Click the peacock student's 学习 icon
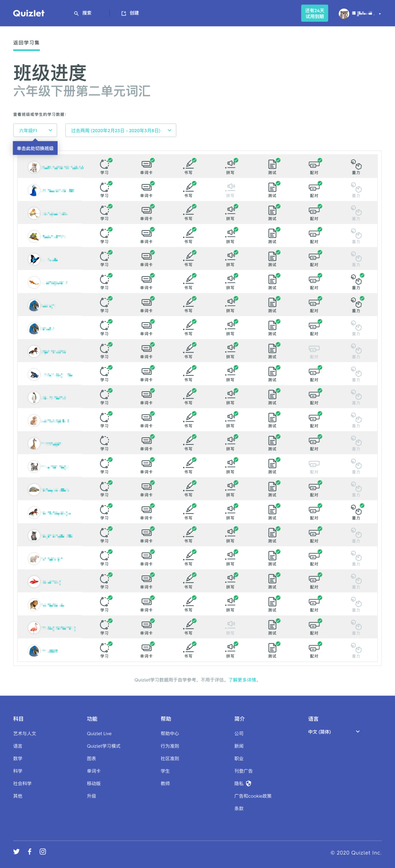 tap(104, 187)
